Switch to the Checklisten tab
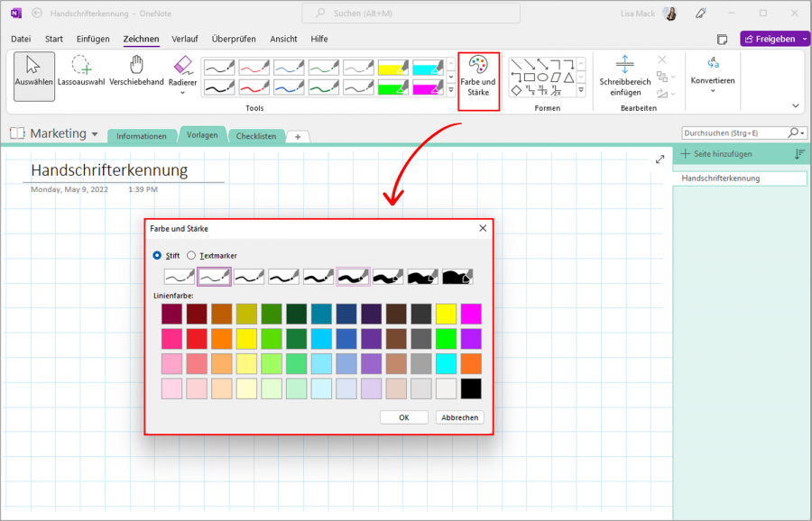The width and height of the screenshot is (812, 521). click(255, 136)
